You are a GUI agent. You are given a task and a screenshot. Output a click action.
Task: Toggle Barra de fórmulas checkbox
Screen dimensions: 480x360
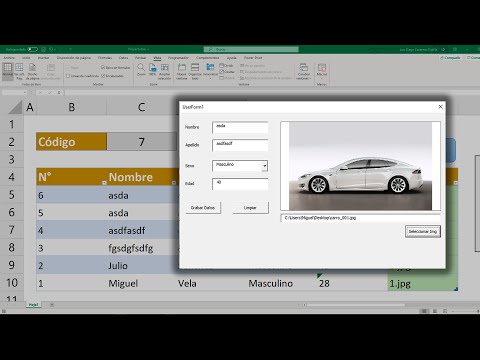(115, 67)
